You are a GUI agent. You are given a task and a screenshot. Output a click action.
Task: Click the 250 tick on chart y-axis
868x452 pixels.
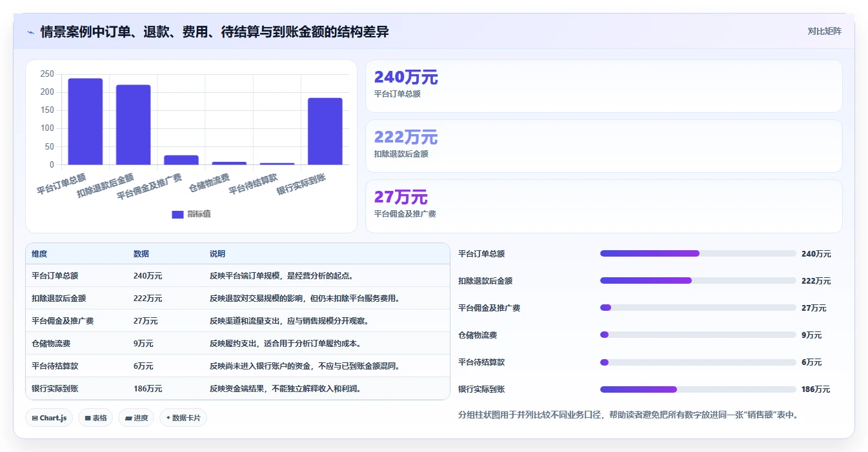pyautogui.click(x=47, y=74)
